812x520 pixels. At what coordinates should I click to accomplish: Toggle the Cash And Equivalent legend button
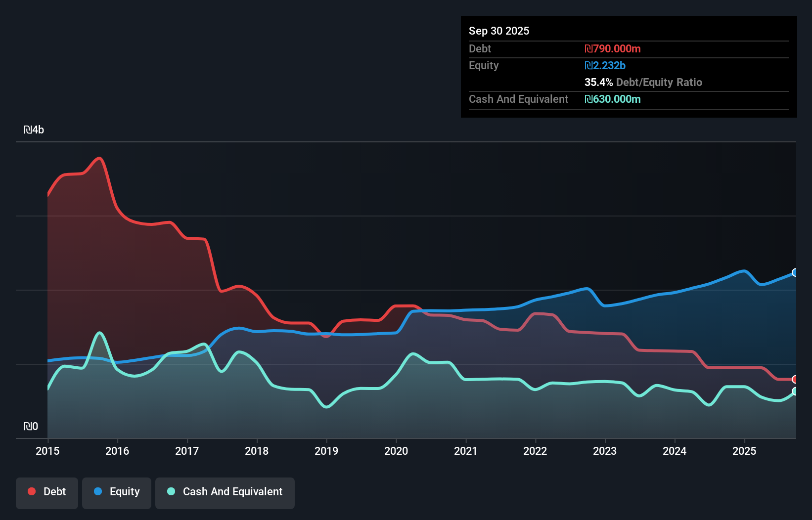point(225,493)
